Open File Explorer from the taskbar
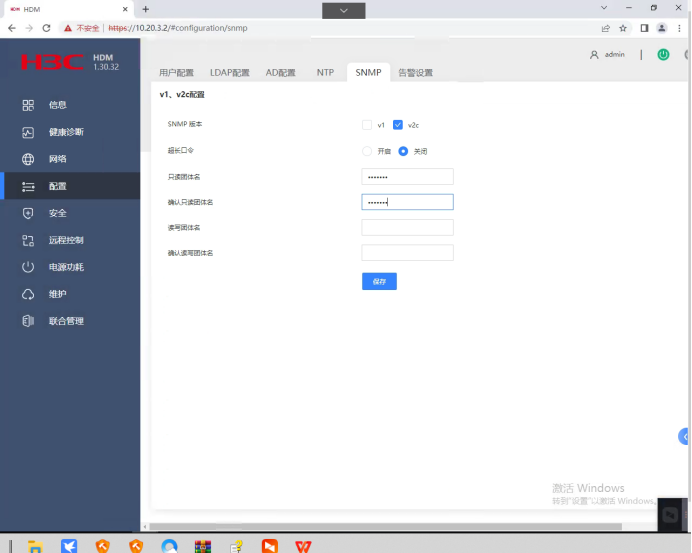Viewport: 692px width, 553px height. [35, 546]
